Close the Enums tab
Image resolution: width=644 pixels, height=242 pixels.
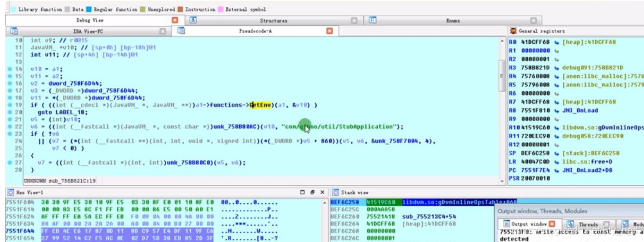[533, 21]
